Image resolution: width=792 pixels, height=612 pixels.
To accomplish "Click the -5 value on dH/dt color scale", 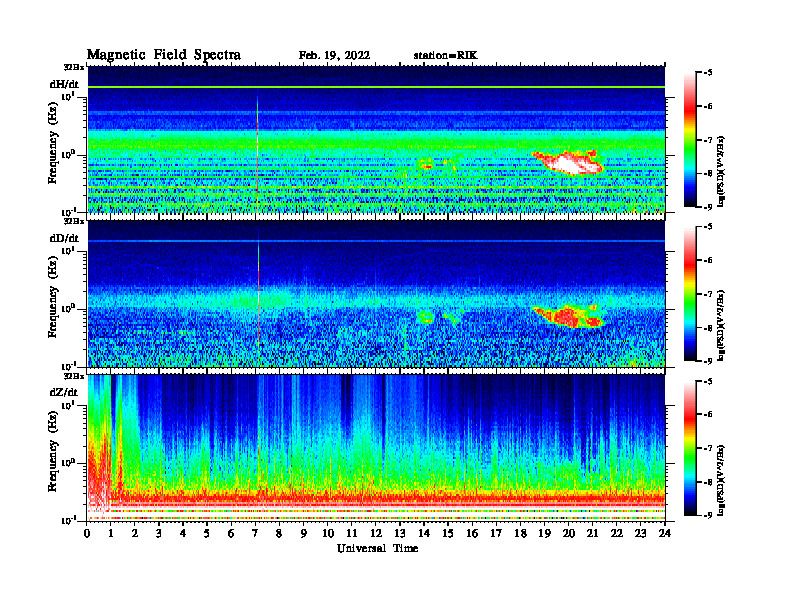I will (x=707, y=73).
